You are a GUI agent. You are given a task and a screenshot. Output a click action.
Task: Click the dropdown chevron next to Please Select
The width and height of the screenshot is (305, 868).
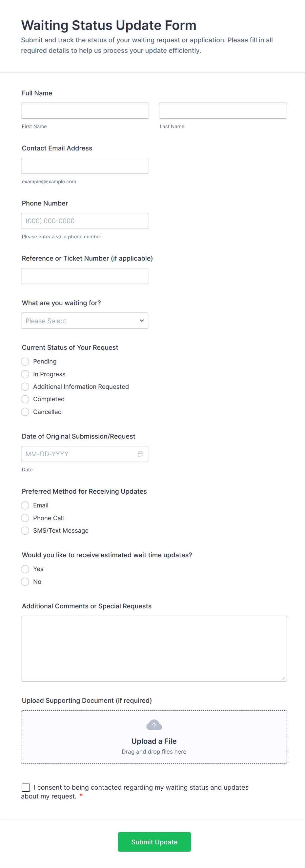[x=142, y=321]
